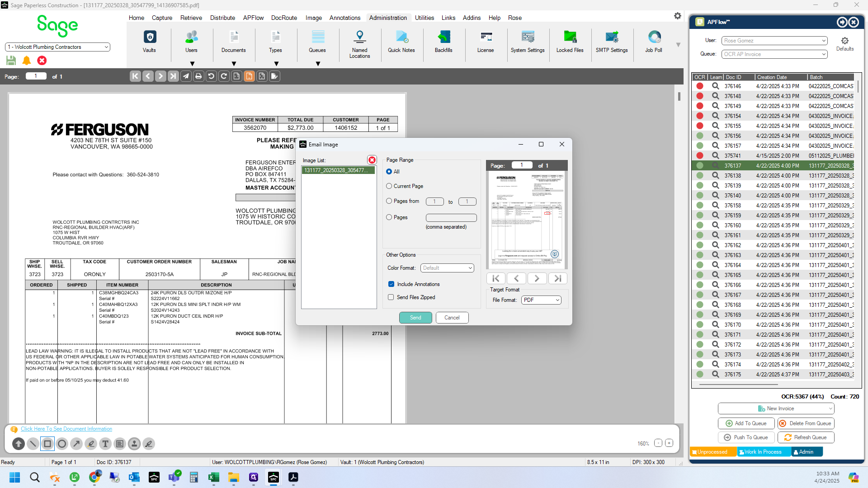
Task: Click the Send button in Email Image
Action: (x=415, y=318)
